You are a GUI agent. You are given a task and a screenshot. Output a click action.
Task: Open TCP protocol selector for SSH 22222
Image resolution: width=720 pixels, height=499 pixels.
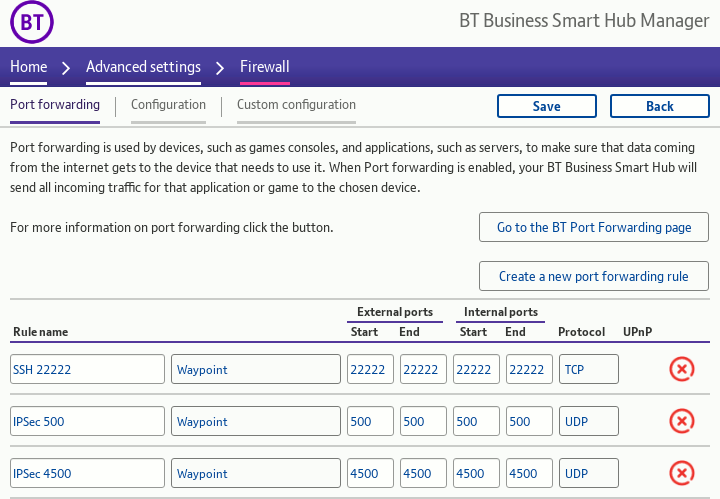click(589, 369)
